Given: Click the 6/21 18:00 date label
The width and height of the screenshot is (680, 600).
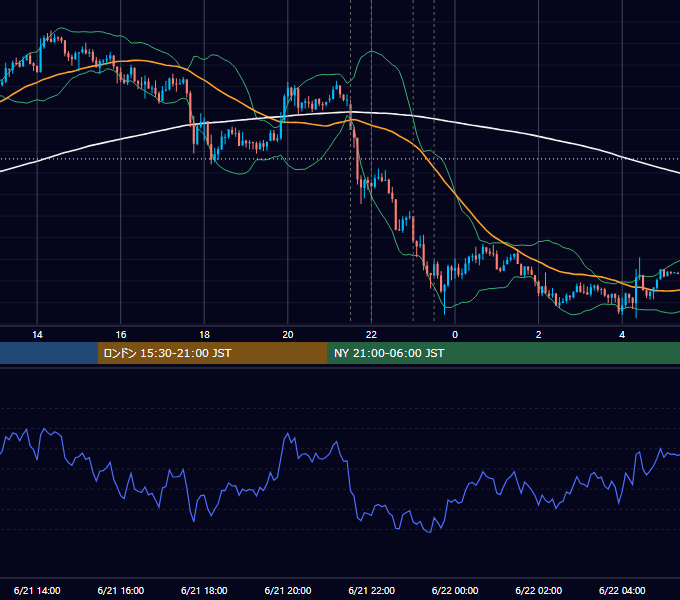Looking at the screenshot, I should pos(204,590).
